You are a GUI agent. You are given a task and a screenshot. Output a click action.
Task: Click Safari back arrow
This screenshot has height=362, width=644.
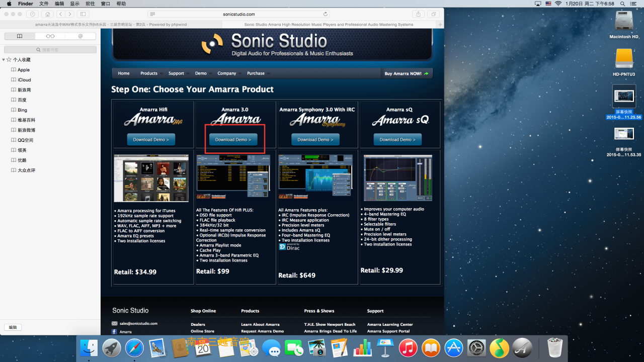tap(61, 14)
